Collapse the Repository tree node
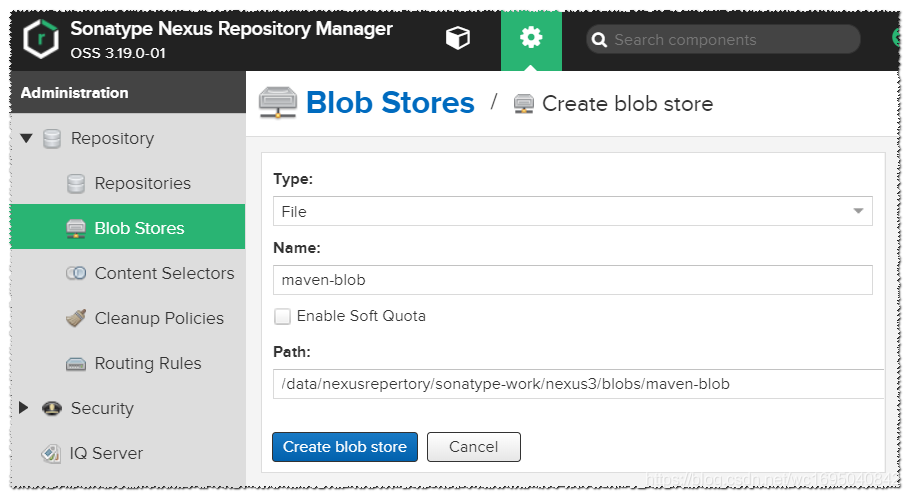Viewport: 910px width, 498px height. tap(26, 138)
